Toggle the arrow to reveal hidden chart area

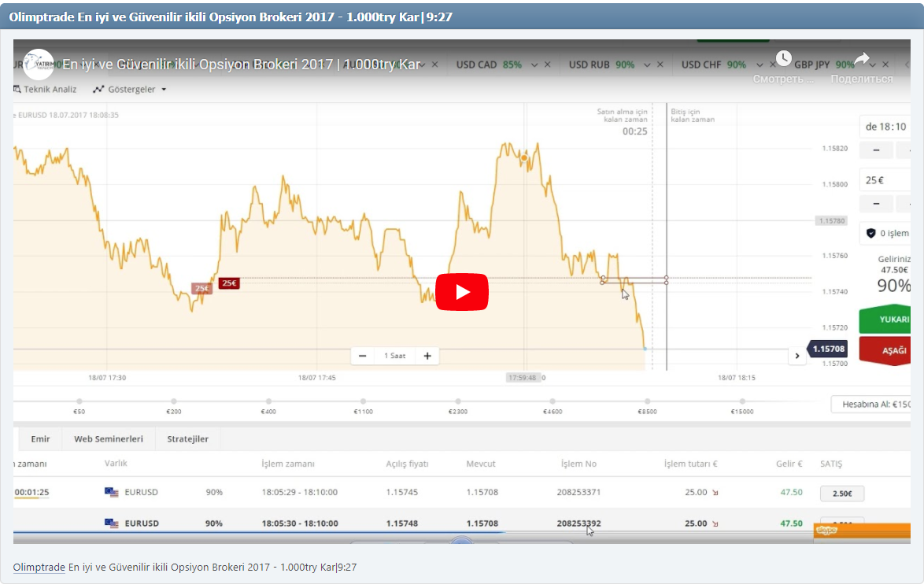click(x=797, y=356)
